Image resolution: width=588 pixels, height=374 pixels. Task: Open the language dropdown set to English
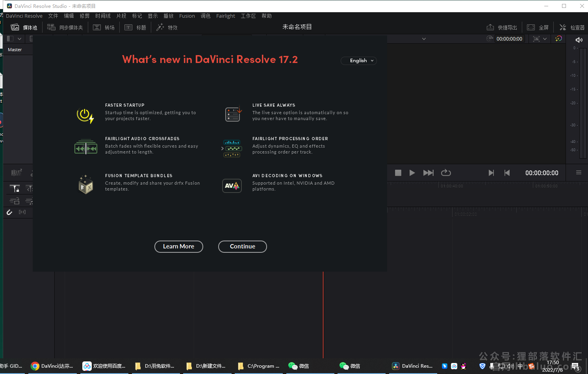[x=358, y=61]
